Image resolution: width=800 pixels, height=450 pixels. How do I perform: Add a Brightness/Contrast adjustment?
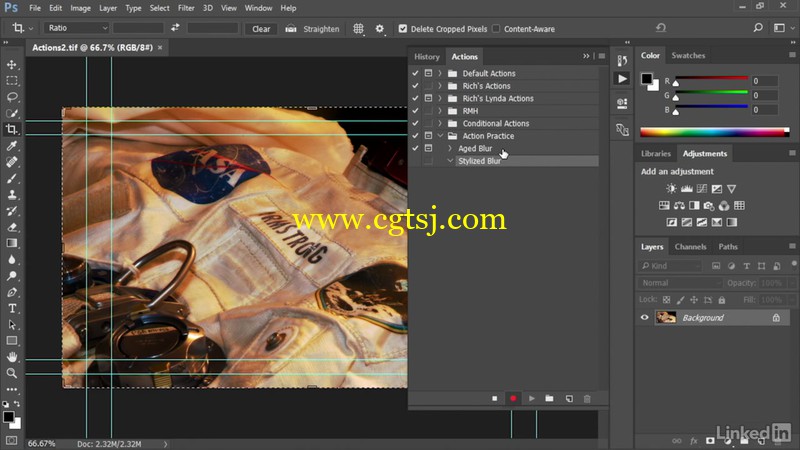pyautogui.click(x=671, y=189)
